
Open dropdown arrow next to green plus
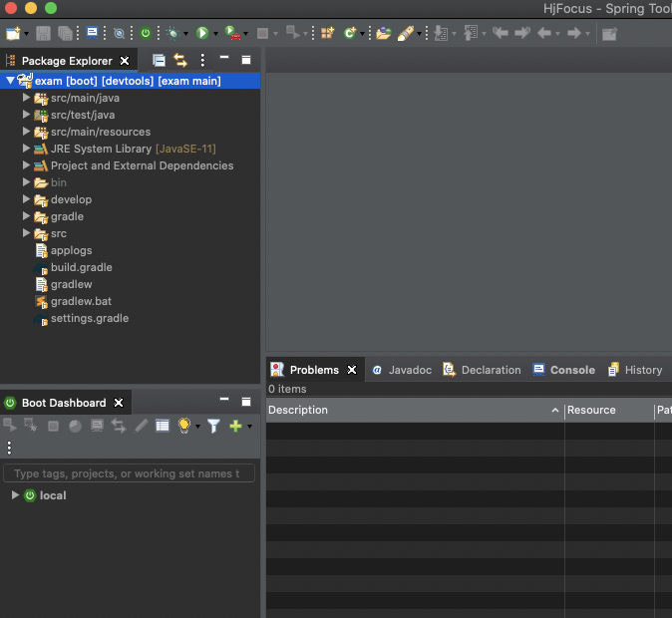249,427
